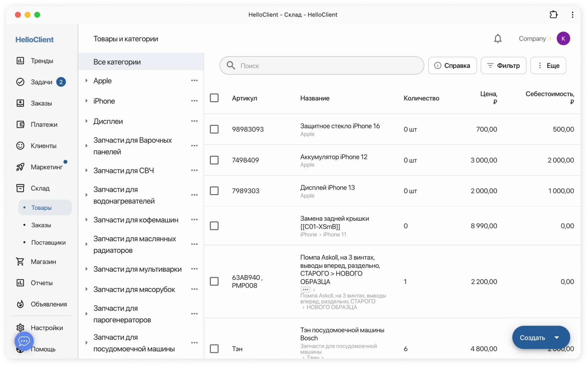Click the notification bell icon
This screenshot has width=588, height=366.
point(498,39)
